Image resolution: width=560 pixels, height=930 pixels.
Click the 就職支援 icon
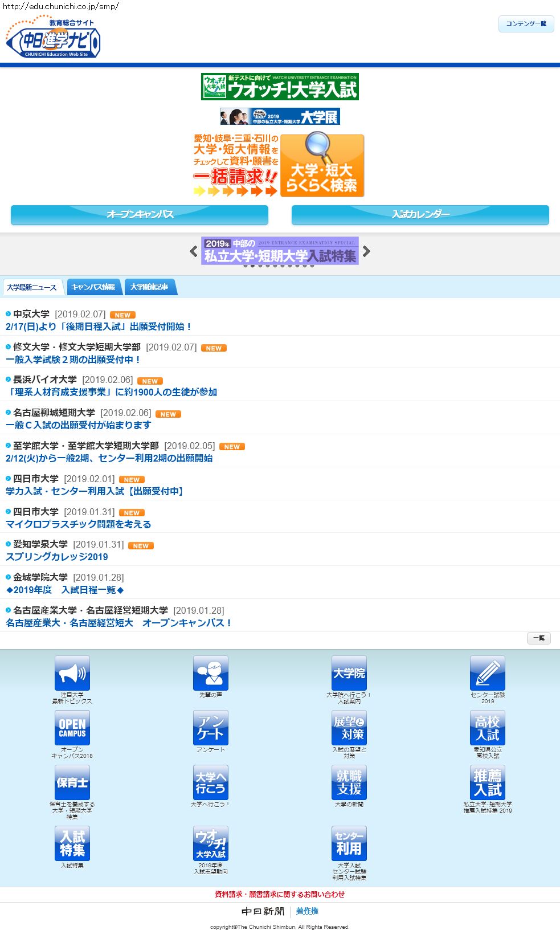pos(349,782)
